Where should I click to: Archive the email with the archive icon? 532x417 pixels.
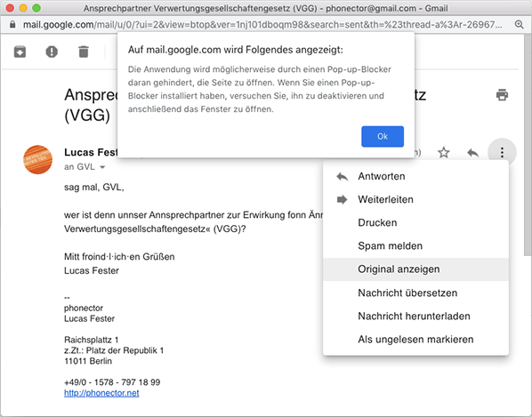[x=20, y=52]
